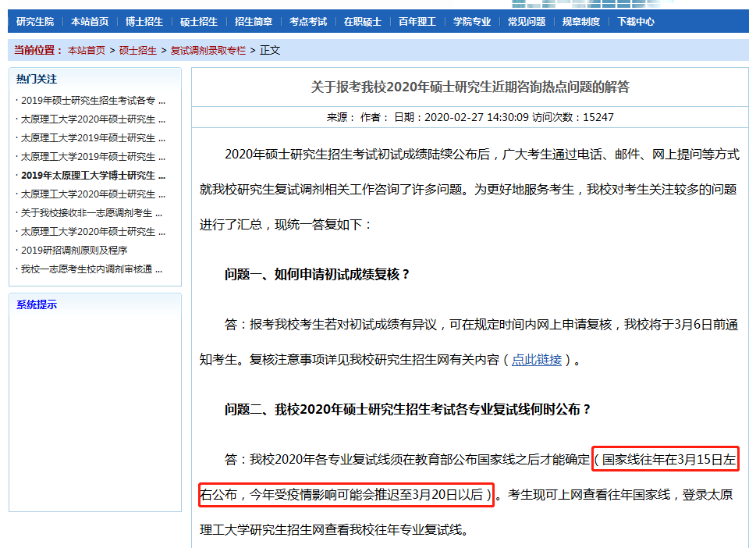Go to the 考点考试 menu item
Viewport: 756px width, 548px height.
pyautogui.click(x=308, y=22)
